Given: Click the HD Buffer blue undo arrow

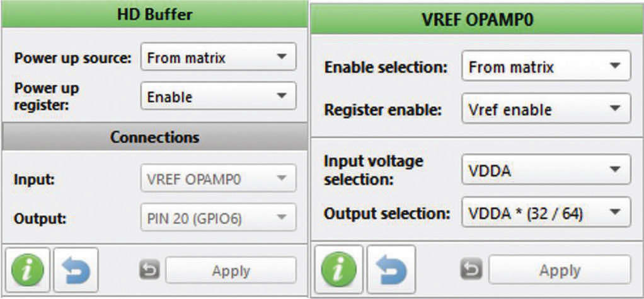Looking at the screenshot, I should point(76,270).
